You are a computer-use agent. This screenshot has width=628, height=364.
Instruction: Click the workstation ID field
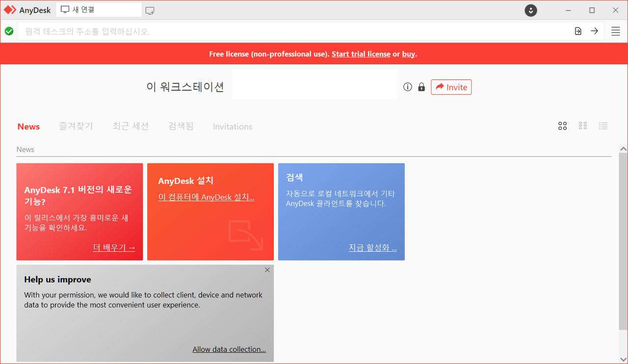pyautogui.click(x=314, y=84)
